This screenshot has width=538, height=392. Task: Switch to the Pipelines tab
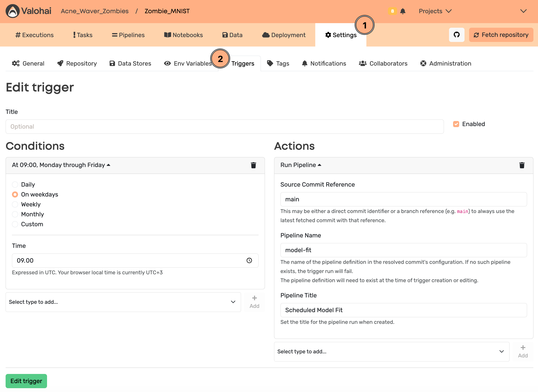(128, 35)
